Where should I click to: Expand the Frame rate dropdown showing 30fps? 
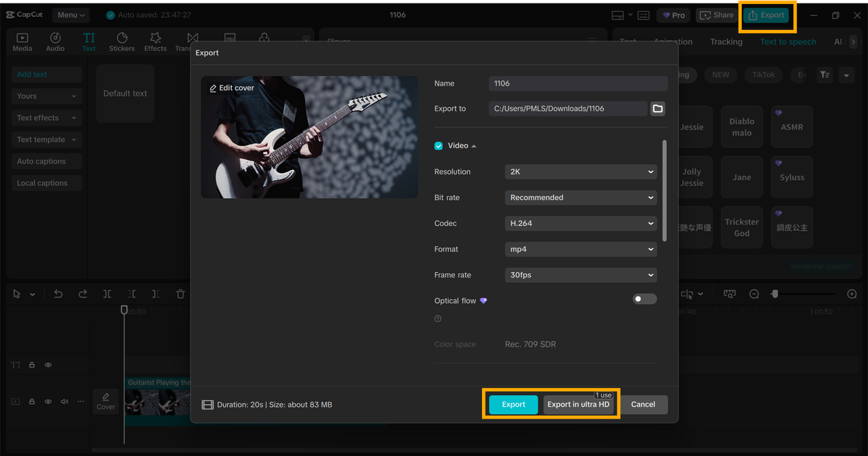pyautogui.click(x=581, y=275)
